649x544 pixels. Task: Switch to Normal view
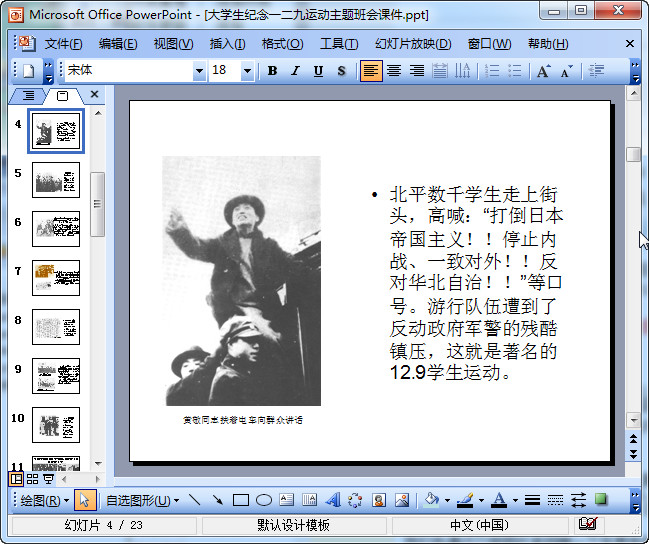[17, 479]
